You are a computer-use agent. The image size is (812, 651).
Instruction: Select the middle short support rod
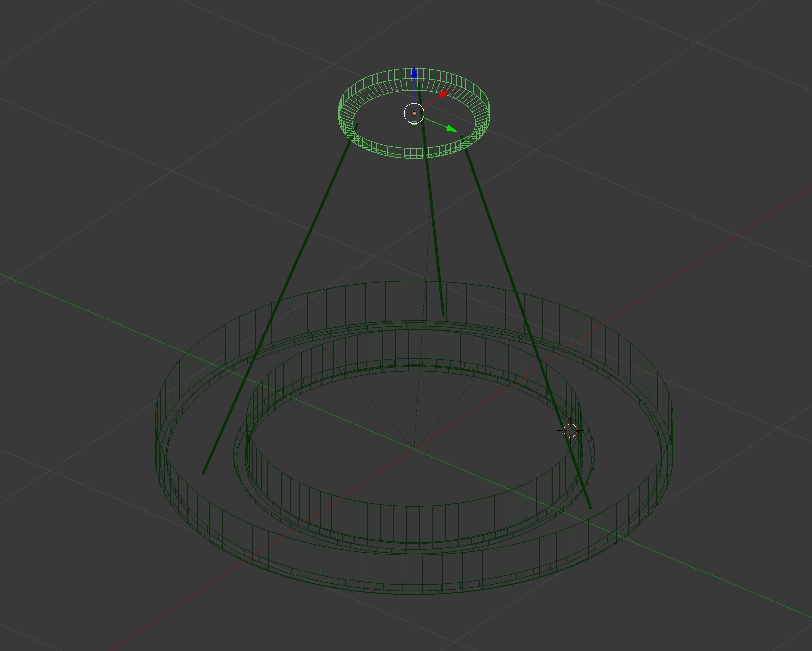point(431,199)
